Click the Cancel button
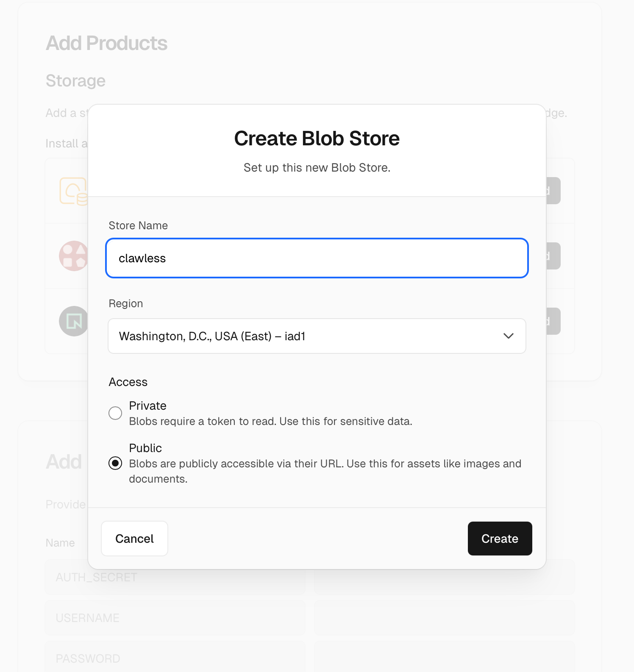This screenshot has width=634, height=672. pos(134,539)
